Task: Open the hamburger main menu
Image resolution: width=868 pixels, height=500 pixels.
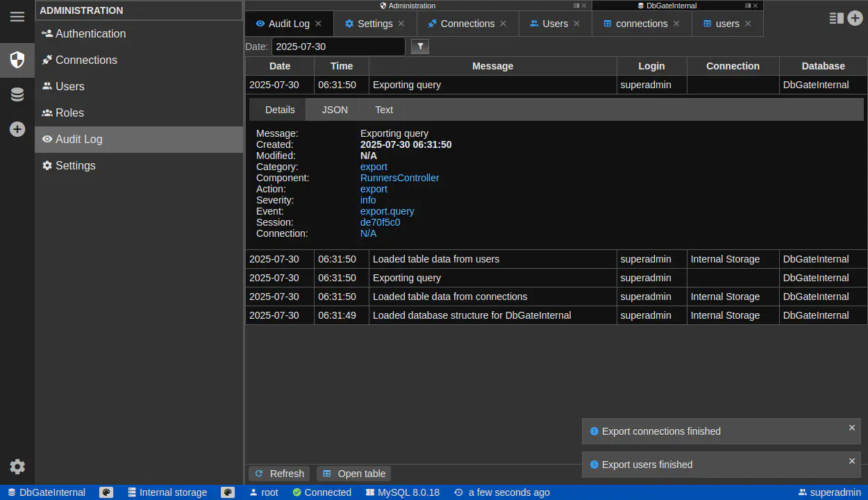Action: coord(17,17)
